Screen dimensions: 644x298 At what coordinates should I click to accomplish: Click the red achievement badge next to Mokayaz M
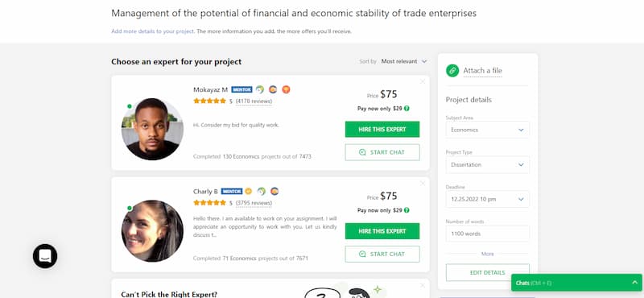[x=287, y=89]
